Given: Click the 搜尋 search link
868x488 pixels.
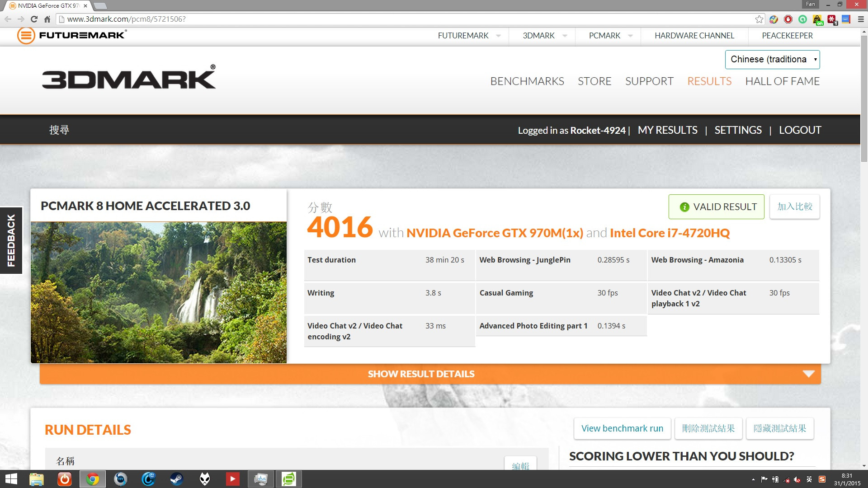Looking at the screenshot, I should pos(59,130).
